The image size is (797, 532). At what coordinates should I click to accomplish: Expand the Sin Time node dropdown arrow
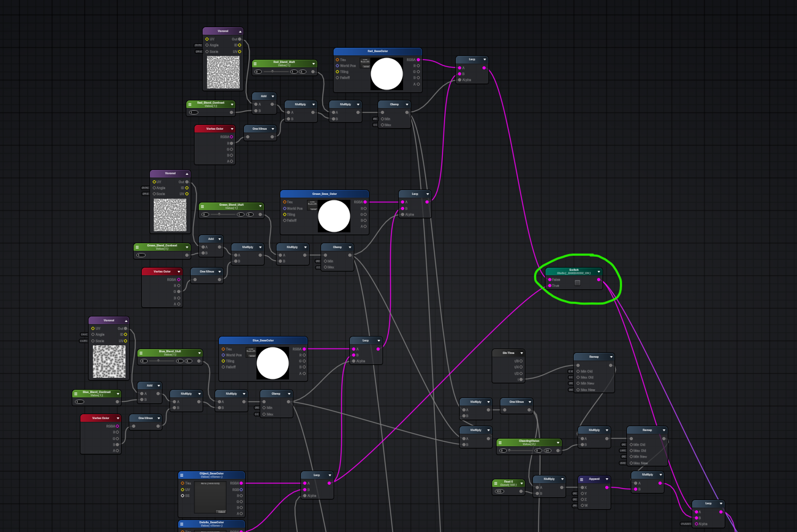(x=522, y=353)
